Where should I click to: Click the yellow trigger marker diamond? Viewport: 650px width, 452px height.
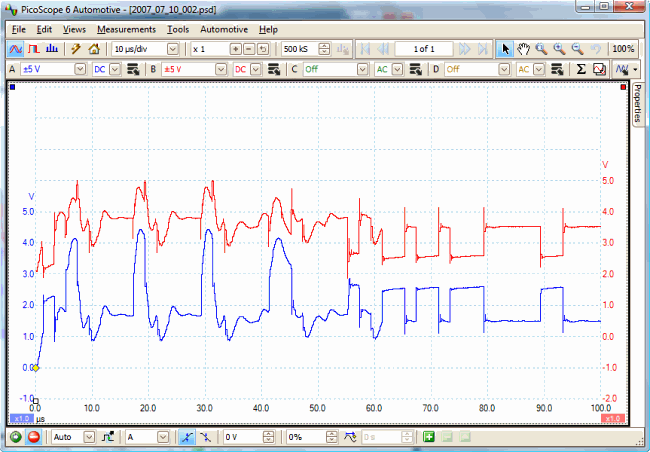(x=36, y=368)
